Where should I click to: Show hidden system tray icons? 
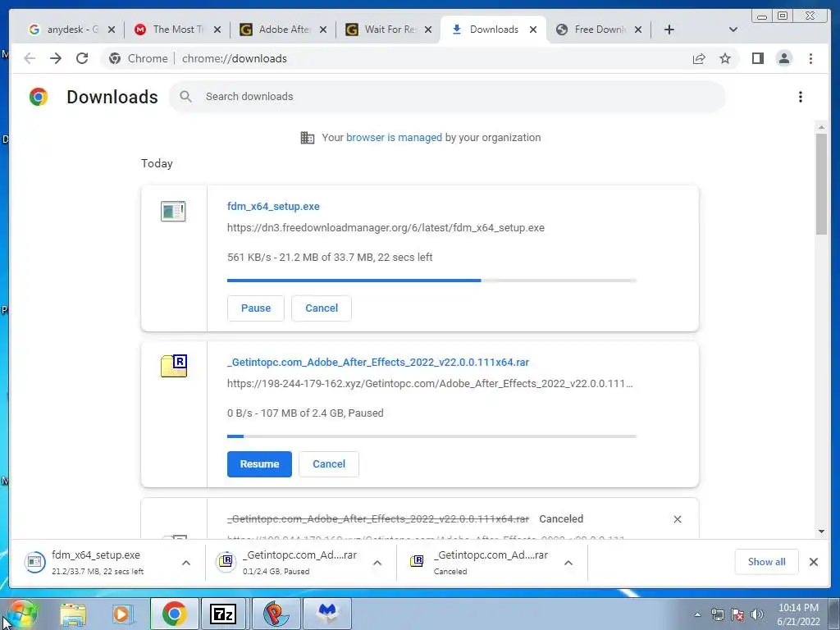tap(697, 614)
